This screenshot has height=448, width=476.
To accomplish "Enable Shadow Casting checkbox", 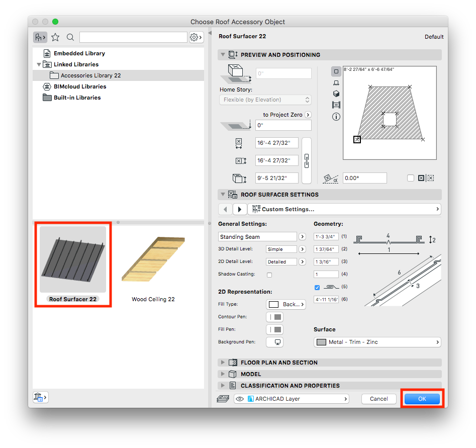I will (x=269, y=275).
